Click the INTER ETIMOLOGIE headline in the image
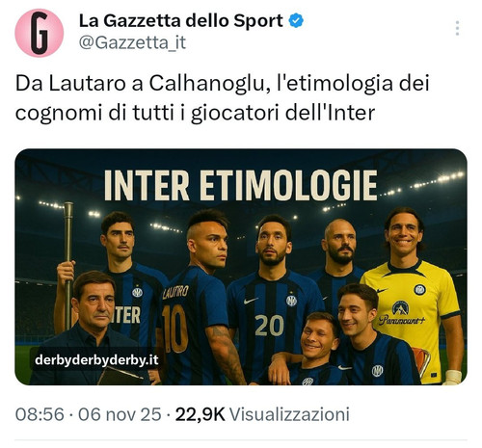Image resolution: width=482 pixels, height=448 pixels. click(x=241, y=185)
